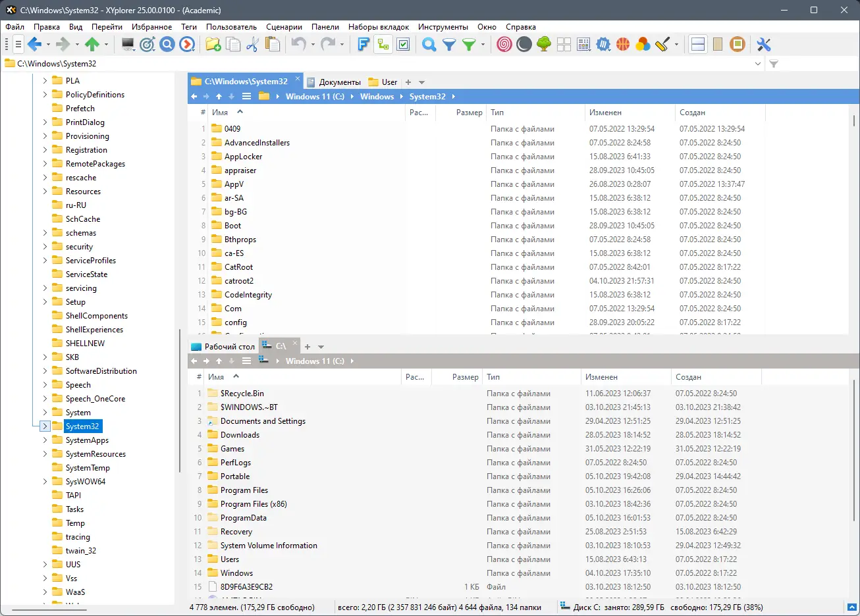Toggle the Mini Tree toolbar button
860x616 pixels.
(383, 44)
